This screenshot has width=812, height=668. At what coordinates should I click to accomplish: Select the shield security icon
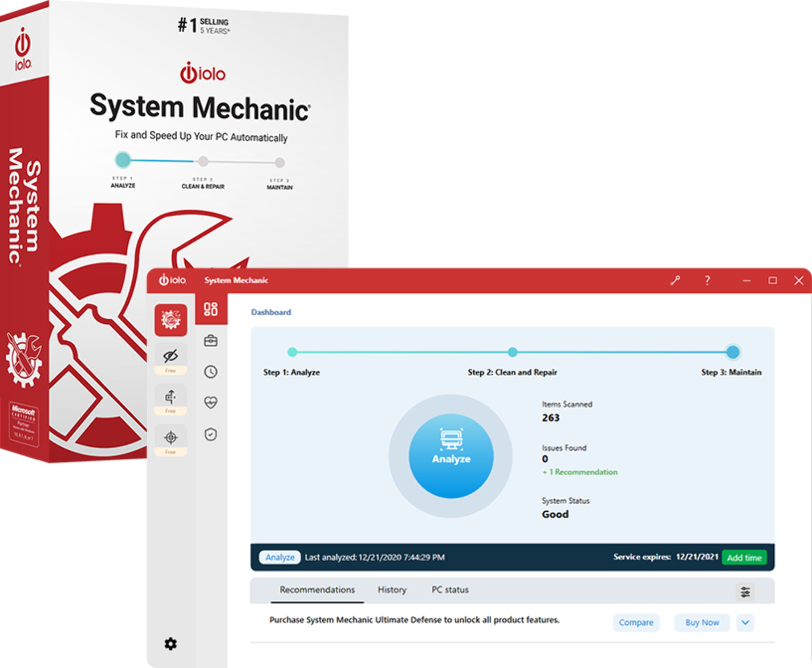tap(211, 434)
